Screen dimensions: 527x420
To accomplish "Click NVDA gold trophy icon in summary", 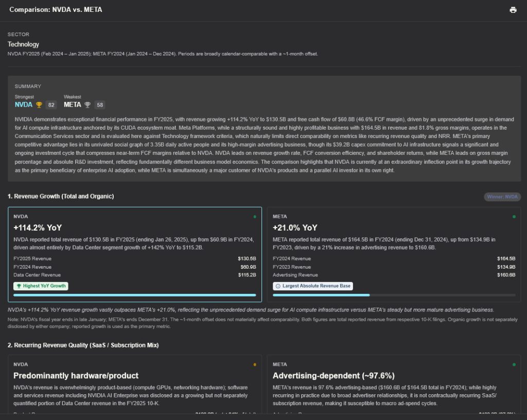I will (x=39, y=105).
